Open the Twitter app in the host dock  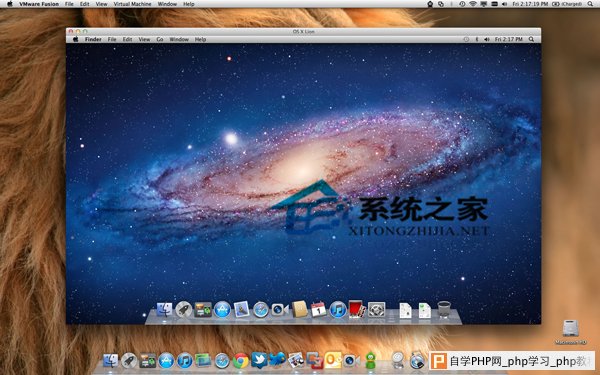[x=259, y=360]
